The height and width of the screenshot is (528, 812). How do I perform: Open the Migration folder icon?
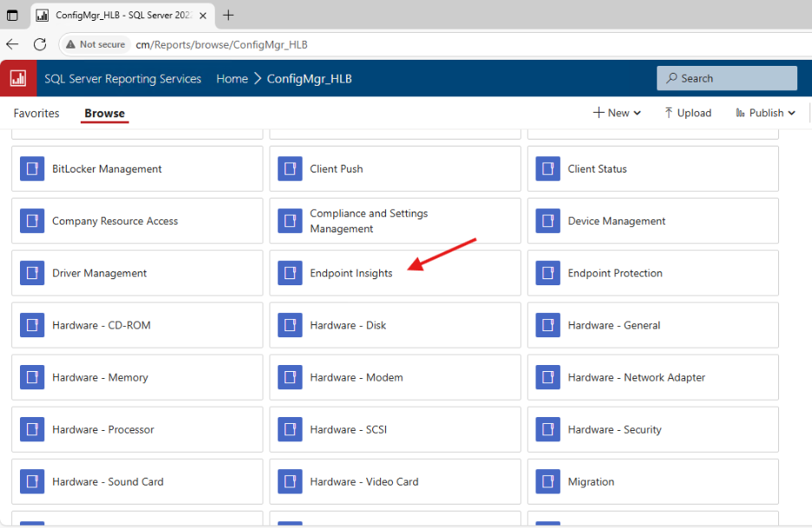[x=547, y=481]
